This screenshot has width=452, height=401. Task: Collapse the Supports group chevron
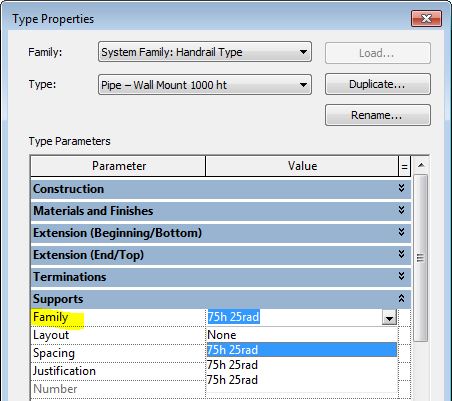tap(401, 298)
